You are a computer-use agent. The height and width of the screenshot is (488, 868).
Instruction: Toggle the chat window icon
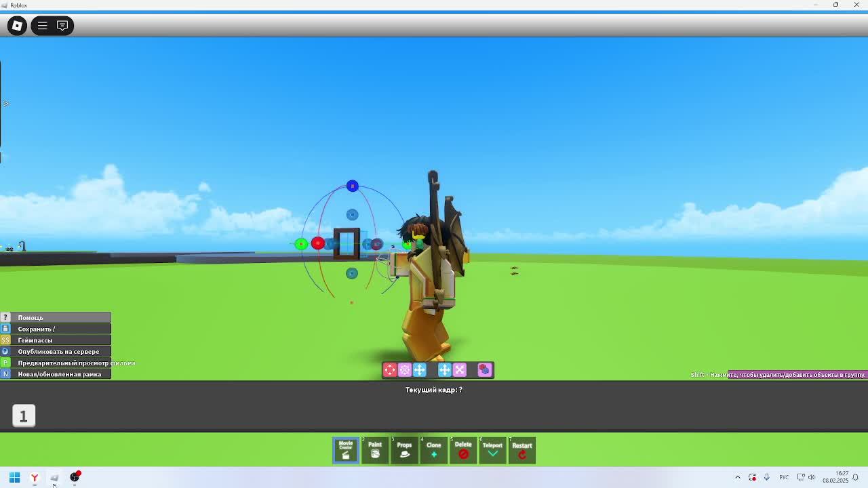(x=62, y=26)
